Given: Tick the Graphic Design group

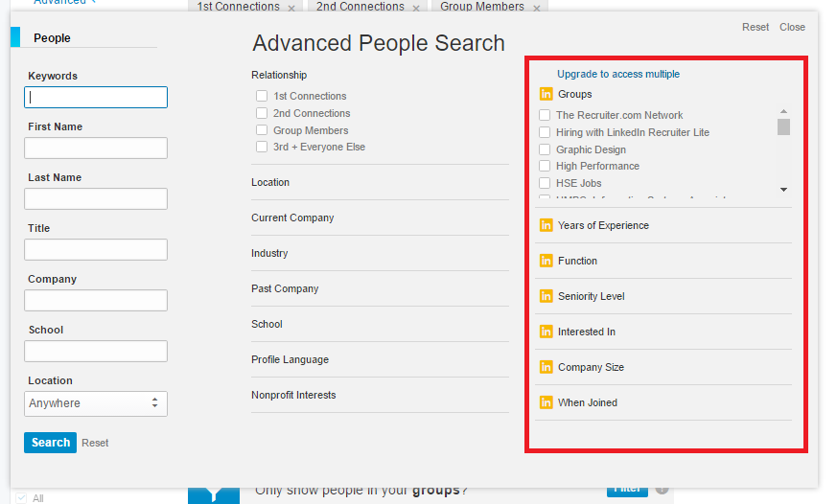Looking at the screenshot, I should [x=545, y=149].
